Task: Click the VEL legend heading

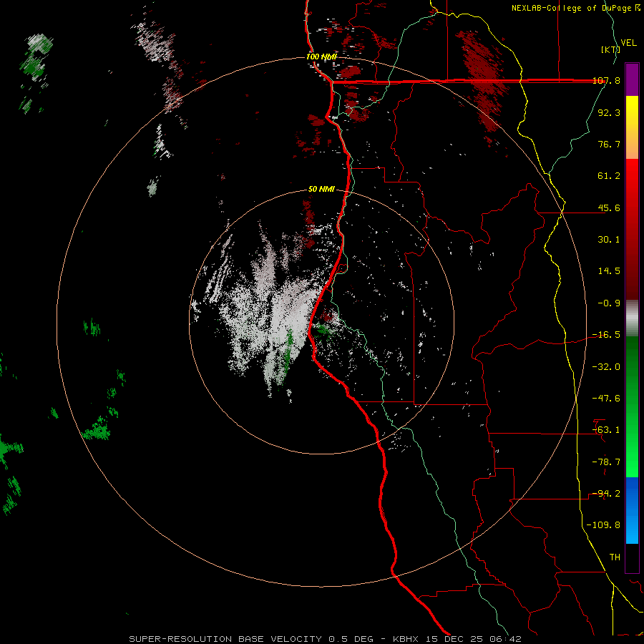Action: [x=628, y=43]
